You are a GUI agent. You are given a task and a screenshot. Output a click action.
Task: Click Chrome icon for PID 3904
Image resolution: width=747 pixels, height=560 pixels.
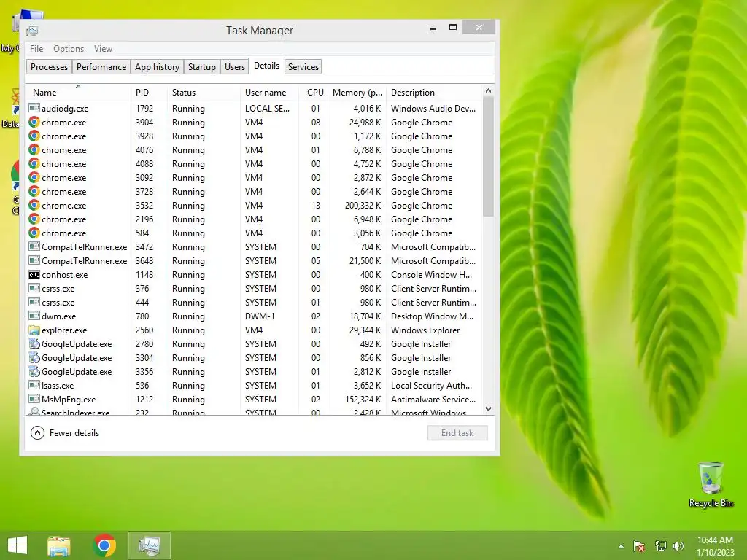(x=34, y=122)
